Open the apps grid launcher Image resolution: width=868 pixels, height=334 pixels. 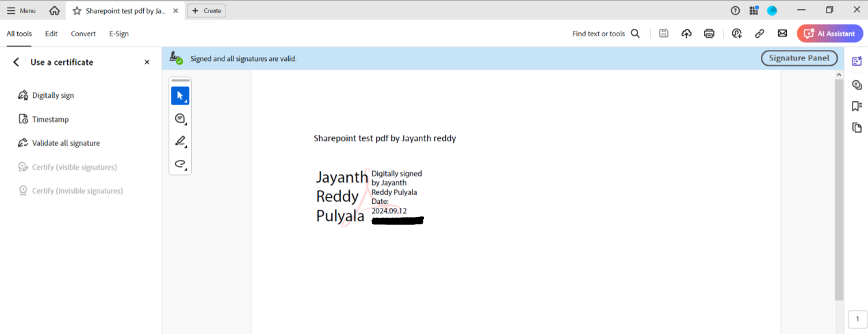coord(754,10)
